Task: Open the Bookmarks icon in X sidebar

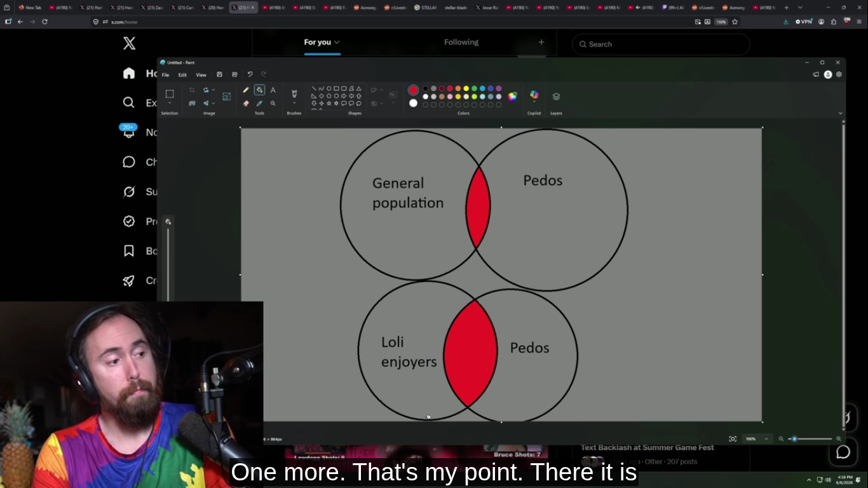Action: click(x=129, y=251)
